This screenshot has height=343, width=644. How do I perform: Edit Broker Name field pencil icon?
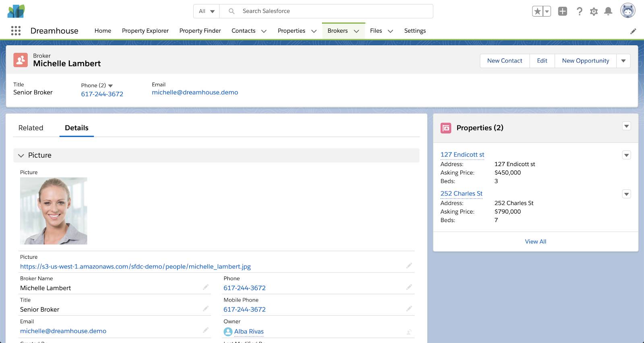tap(206, 287)
